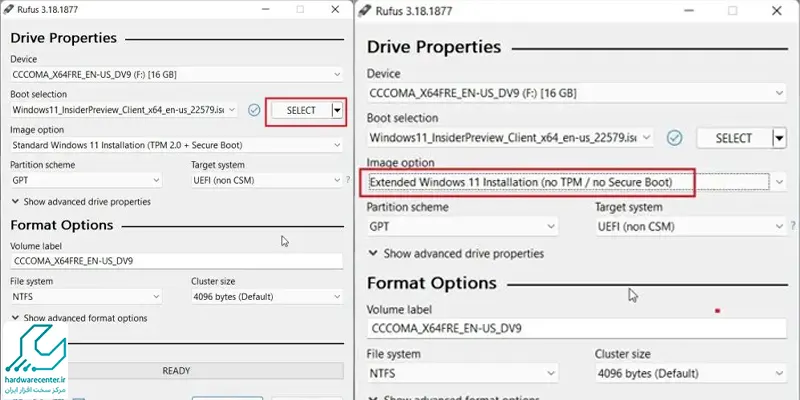Click Volume label field in left window
Screen dimensions: 800x400
(177, 261)
